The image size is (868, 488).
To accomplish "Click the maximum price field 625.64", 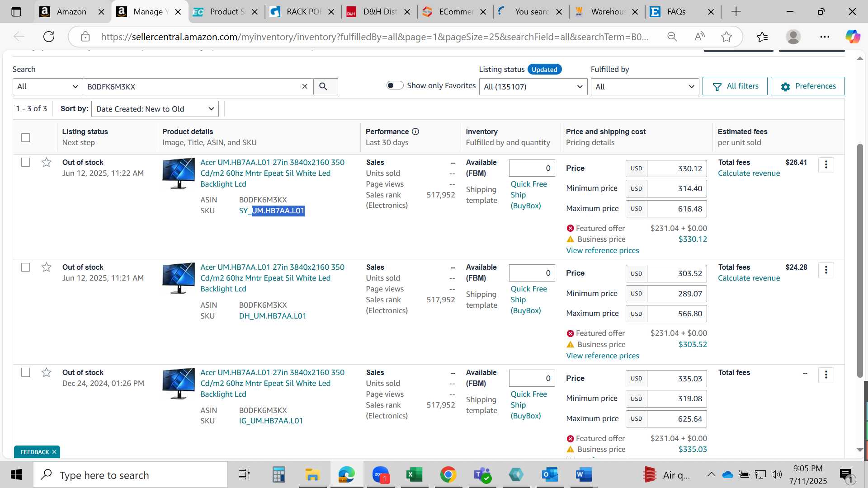I will [x=677, y=419].
